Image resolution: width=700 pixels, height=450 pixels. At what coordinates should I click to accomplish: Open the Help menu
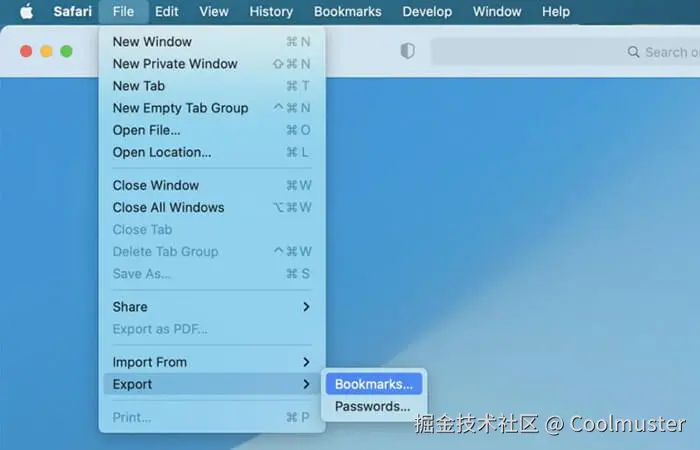coord(556,11)
